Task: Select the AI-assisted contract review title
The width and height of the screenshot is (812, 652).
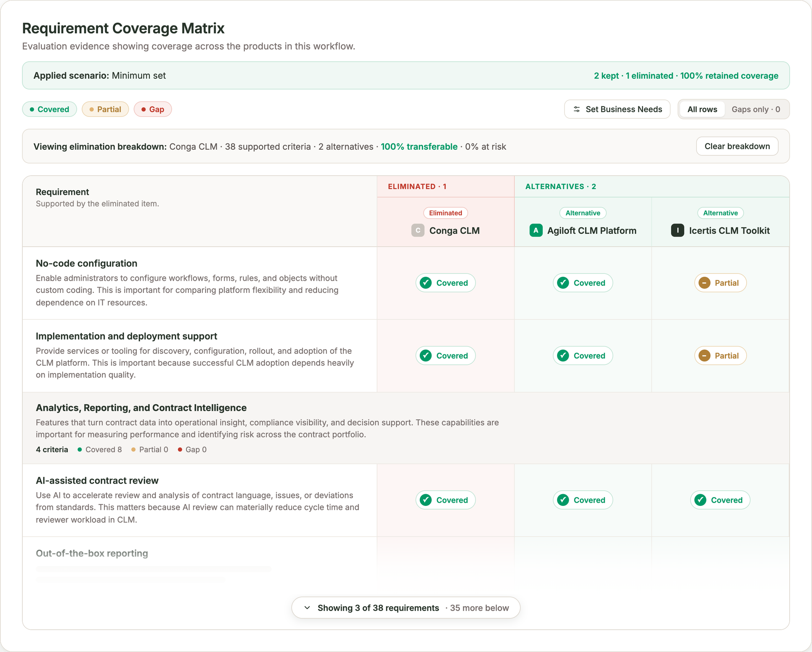Action: [97, 480]
